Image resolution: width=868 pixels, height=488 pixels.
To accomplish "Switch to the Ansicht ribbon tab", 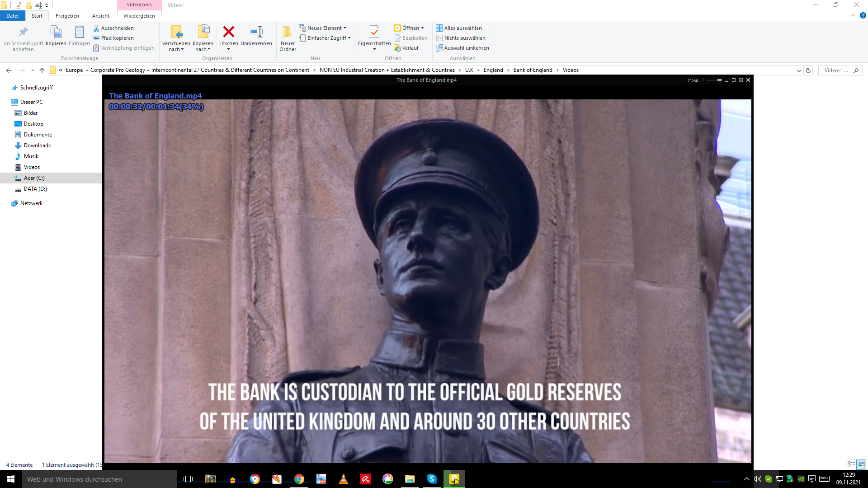I will point(101,16).
